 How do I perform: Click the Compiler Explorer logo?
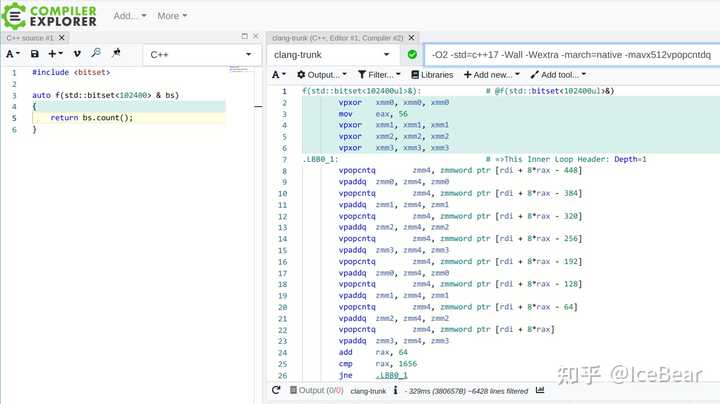pyautogui.click(x=48, y=16)
